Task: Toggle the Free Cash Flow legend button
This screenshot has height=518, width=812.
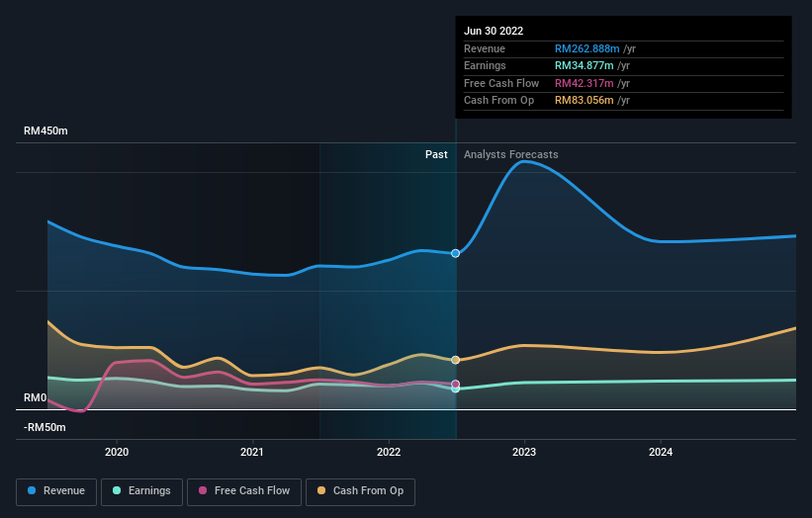Action: click(x=244, y=491)
